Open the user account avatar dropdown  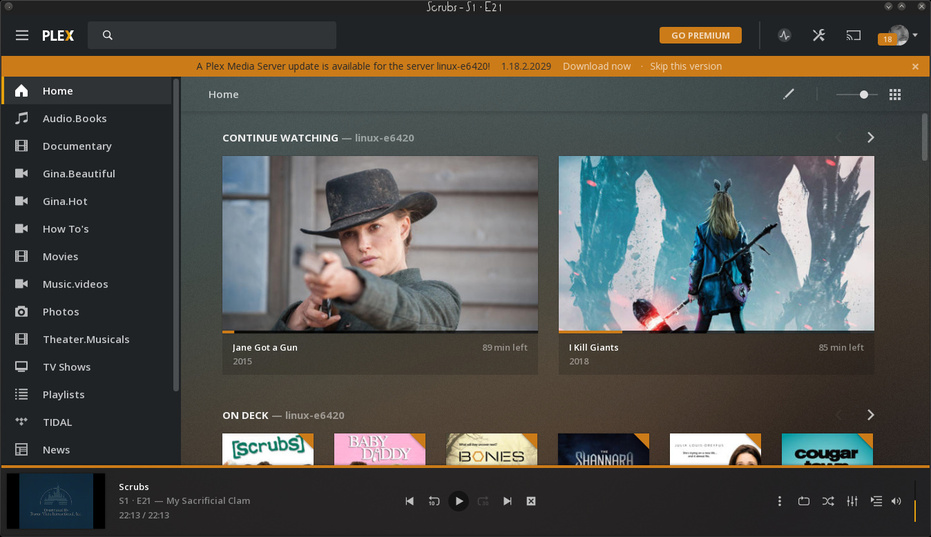(x=899, y=35)
